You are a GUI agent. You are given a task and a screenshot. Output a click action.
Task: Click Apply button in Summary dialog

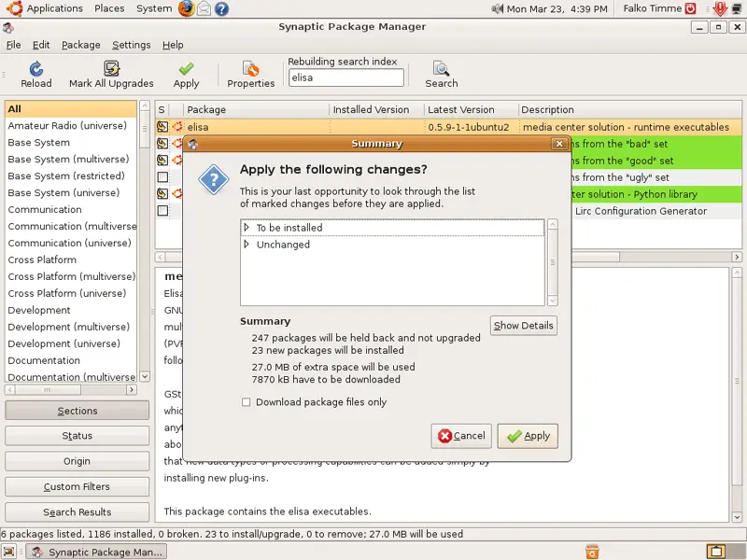coord(528,436)
